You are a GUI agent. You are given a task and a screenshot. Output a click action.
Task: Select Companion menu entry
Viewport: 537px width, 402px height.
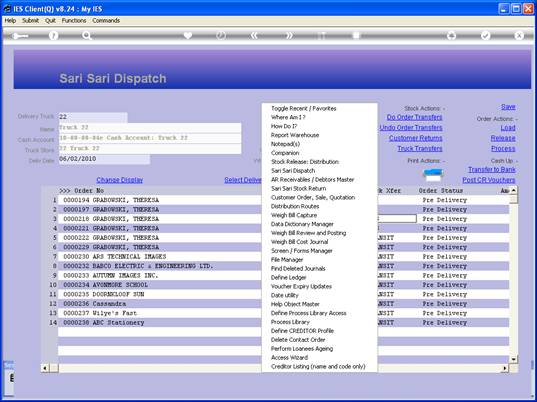point(285,153)
